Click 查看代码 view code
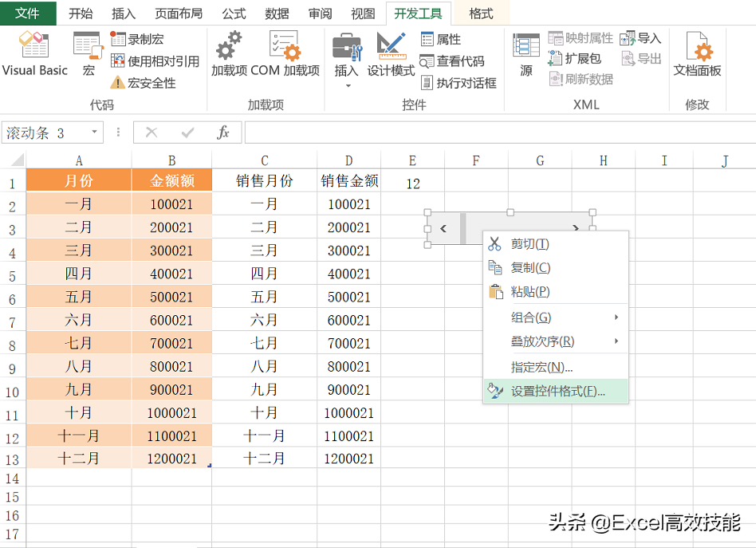Screen dimensions: 756x548 (452, 61)
